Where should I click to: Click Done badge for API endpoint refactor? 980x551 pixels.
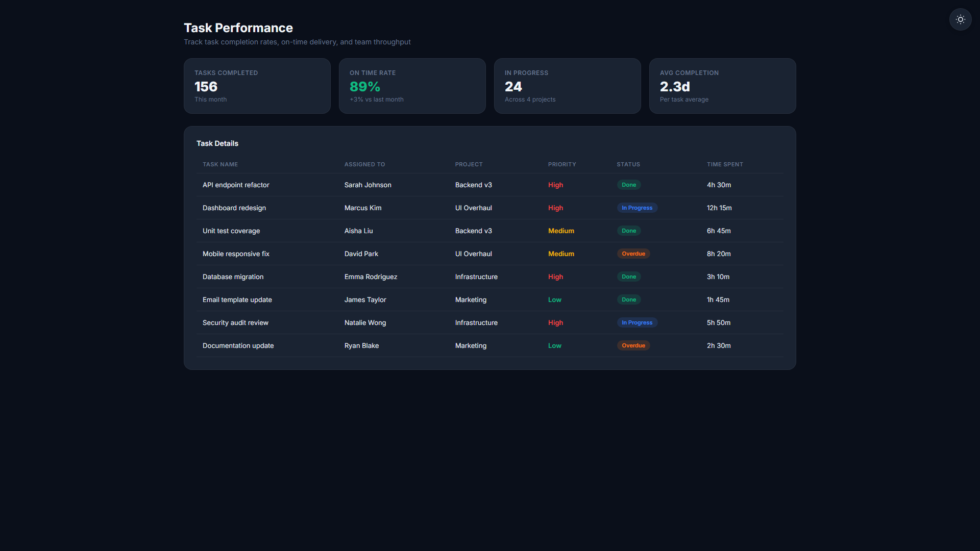629,185
